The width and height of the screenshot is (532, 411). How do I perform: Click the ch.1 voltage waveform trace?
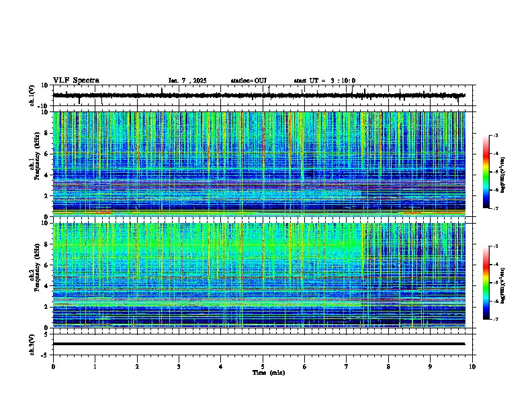259,95
